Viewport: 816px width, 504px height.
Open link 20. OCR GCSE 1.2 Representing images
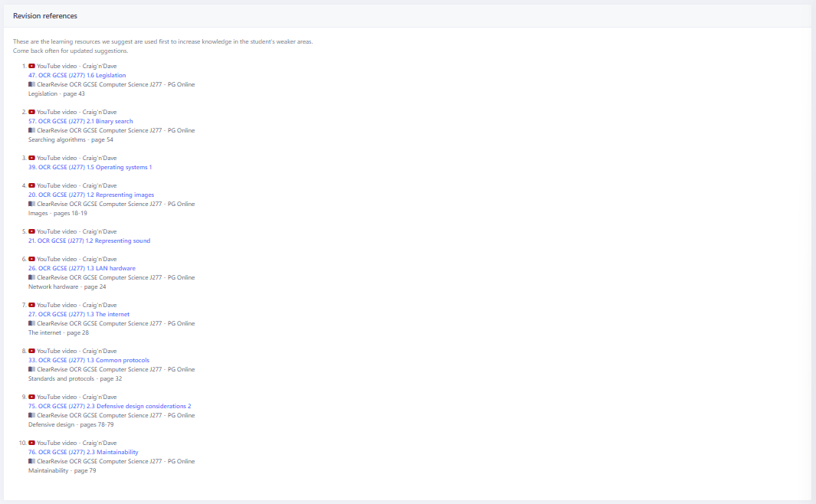(91, 195)
